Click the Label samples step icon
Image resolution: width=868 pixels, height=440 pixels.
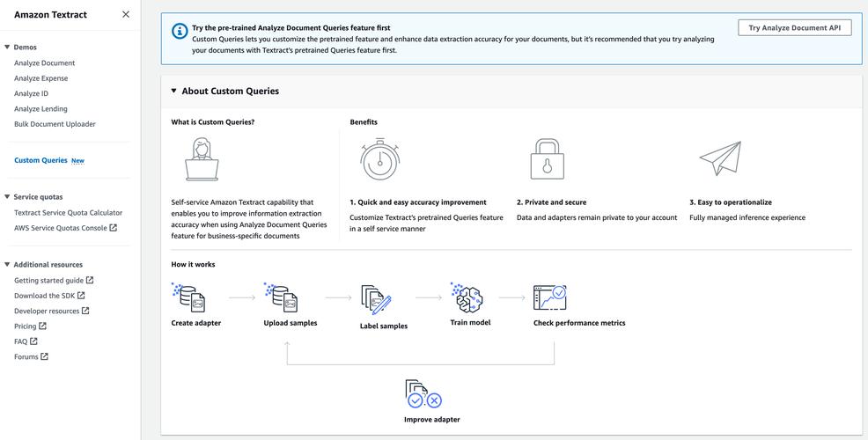376,299
